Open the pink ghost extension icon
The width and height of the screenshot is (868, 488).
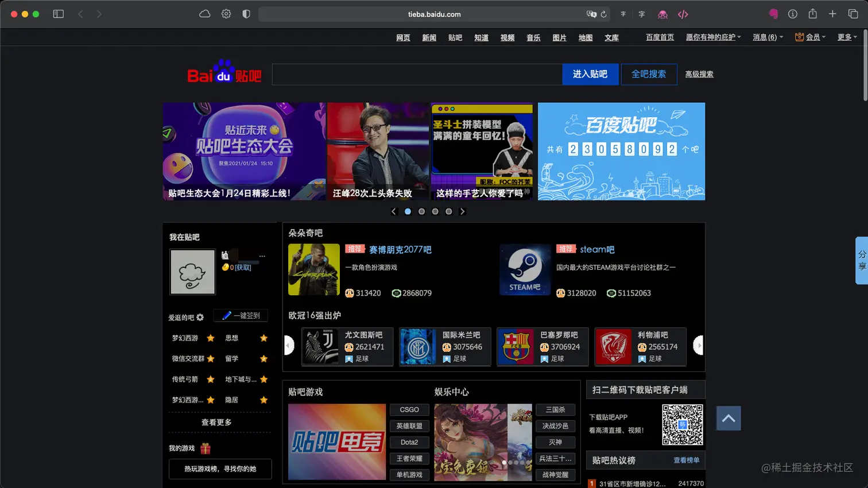[662, 14]
